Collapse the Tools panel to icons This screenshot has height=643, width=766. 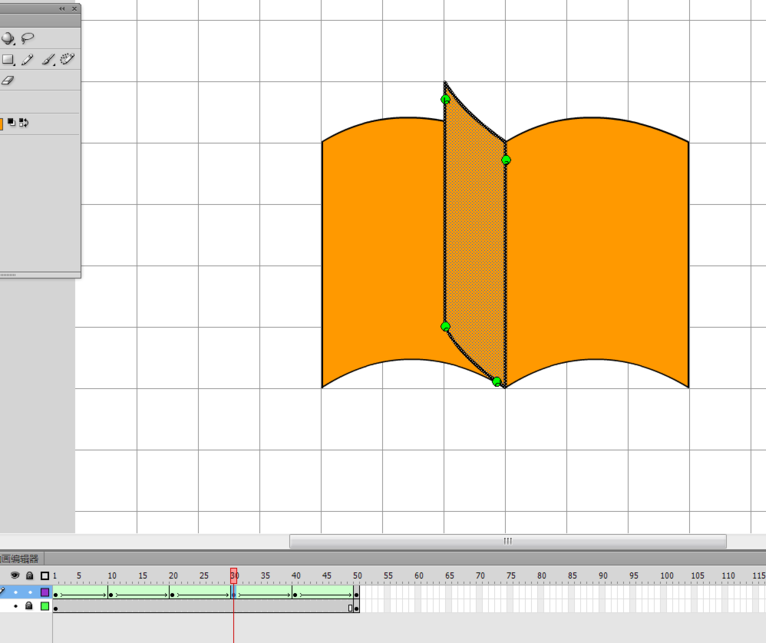(x=62, y=8)
